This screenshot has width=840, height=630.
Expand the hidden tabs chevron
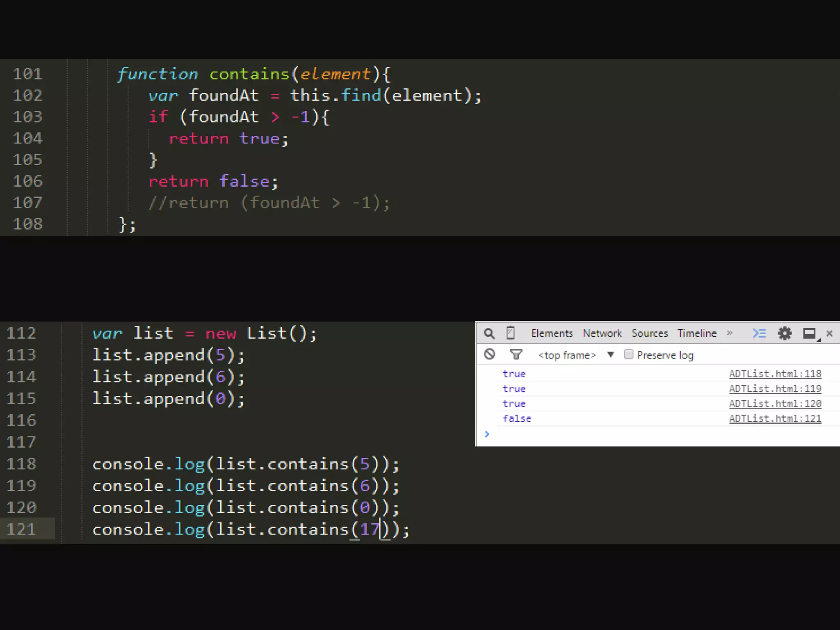pyautogui.click(x=730, y=333)
